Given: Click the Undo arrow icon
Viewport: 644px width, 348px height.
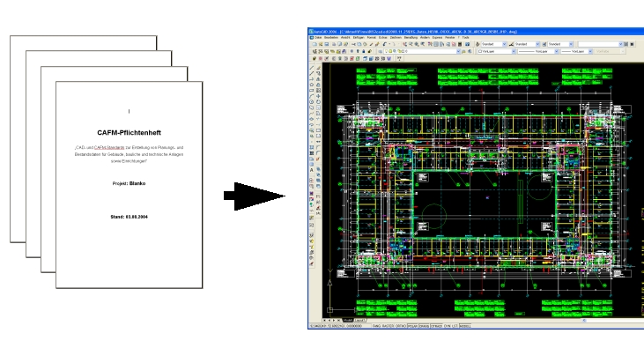Looking at the screenshot, I should pos(385,44).
